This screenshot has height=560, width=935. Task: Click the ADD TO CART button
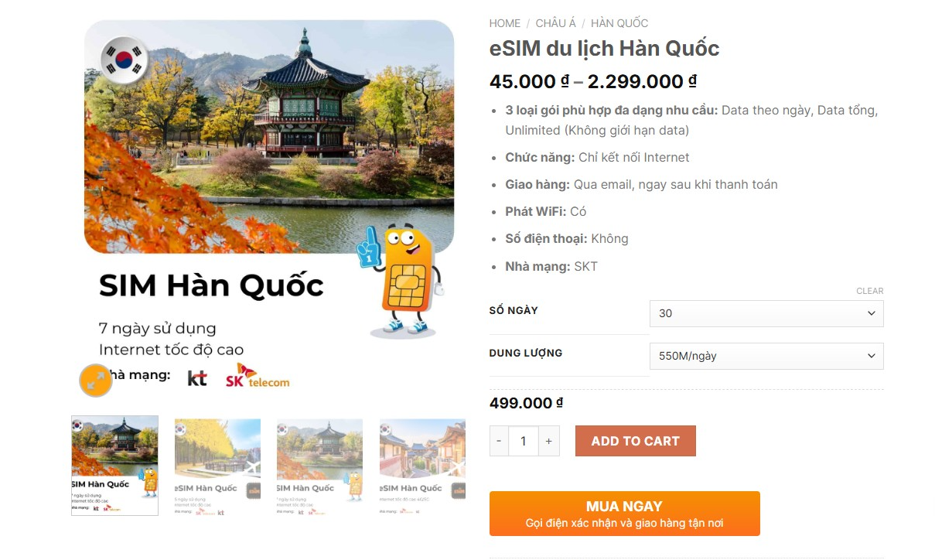(x=636, y=441)
